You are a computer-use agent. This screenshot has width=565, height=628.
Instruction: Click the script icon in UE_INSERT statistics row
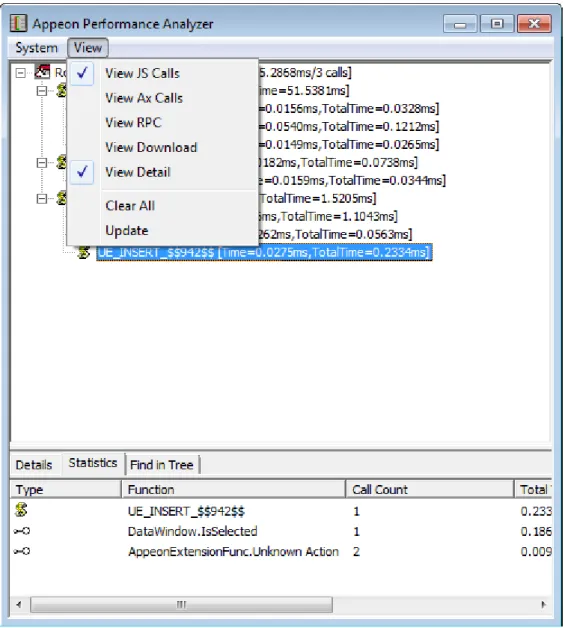[x=21, y=510]
